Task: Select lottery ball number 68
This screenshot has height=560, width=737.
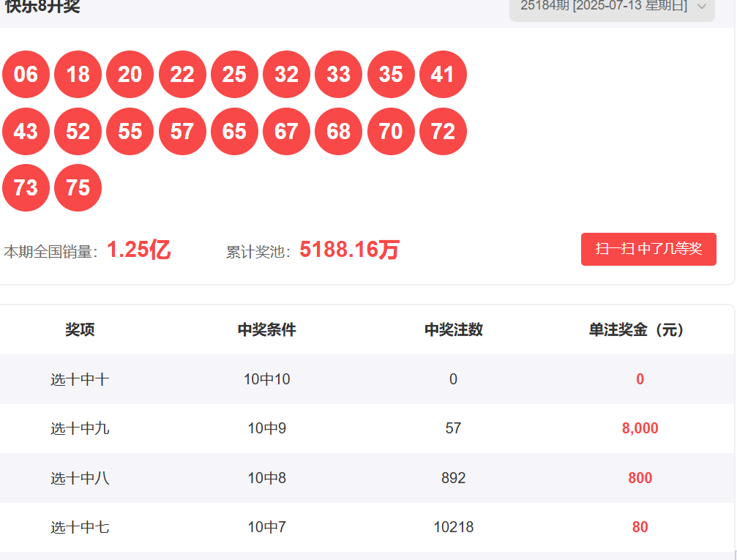Action: click(338, 132)
